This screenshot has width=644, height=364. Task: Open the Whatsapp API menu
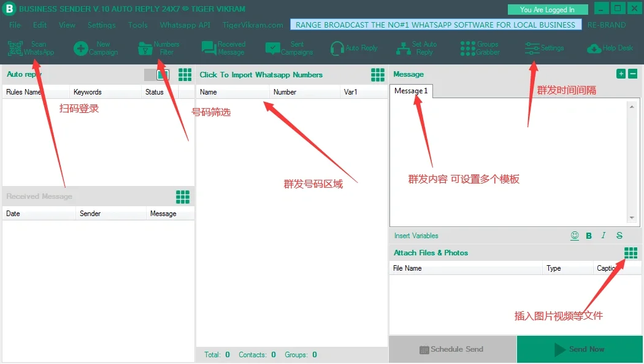point(185,25)
